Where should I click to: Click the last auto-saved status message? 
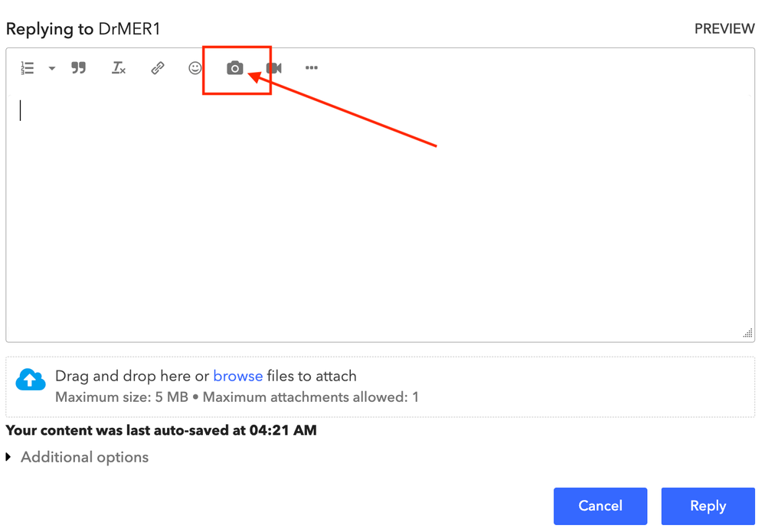[x=161, y=430]
